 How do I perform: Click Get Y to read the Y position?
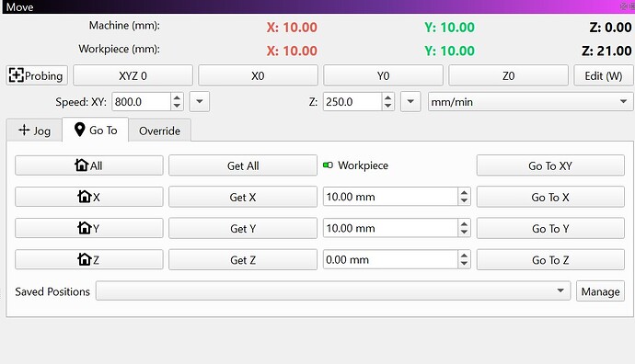(x=243, y=229)
